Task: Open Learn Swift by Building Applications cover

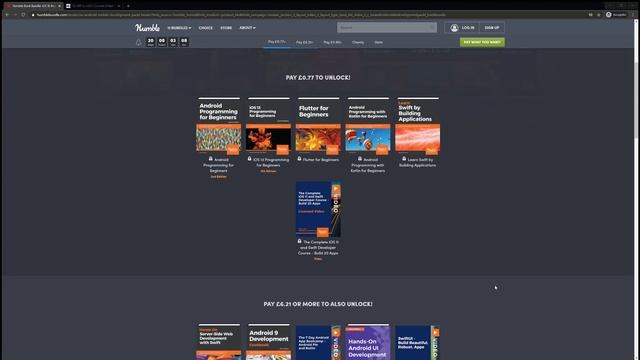Action: tap(418, 126)
